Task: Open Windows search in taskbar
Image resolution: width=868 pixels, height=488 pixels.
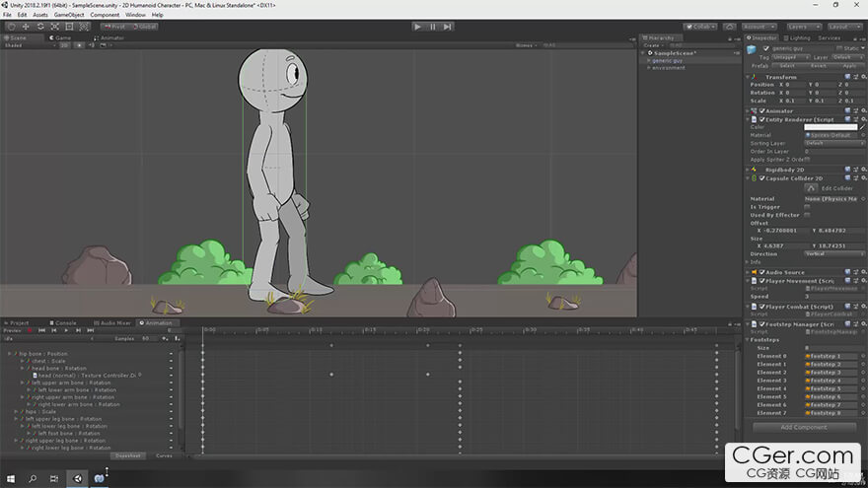Action: 33,478
